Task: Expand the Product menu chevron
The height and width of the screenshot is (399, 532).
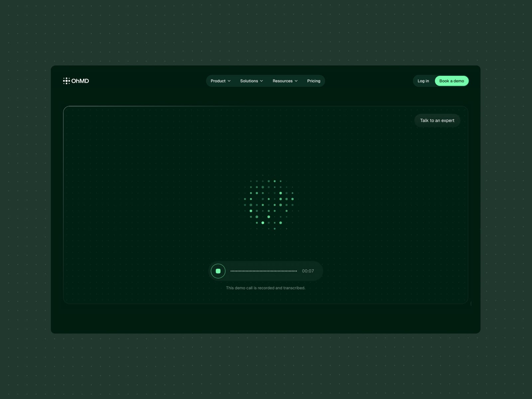Action: pyautogui.click(x=229, y=81)
